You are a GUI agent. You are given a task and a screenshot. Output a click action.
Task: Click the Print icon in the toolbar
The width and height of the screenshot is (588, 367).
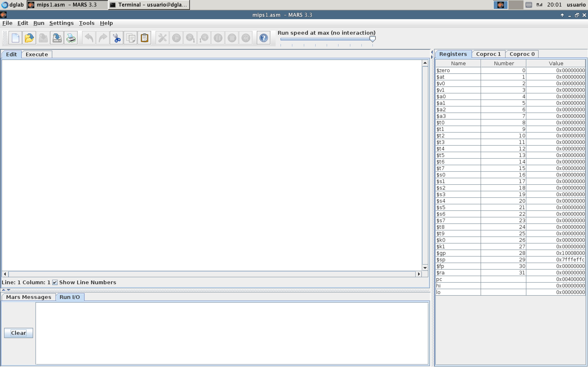71,38
